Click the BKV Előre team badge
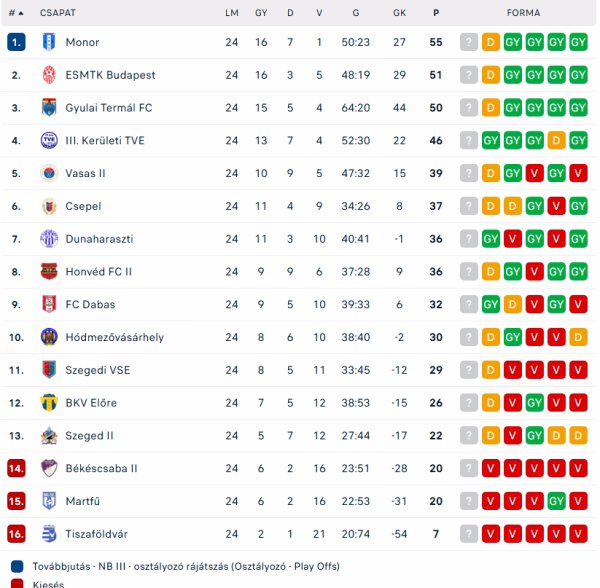The image size is (600, 588). tap(49, 402)
